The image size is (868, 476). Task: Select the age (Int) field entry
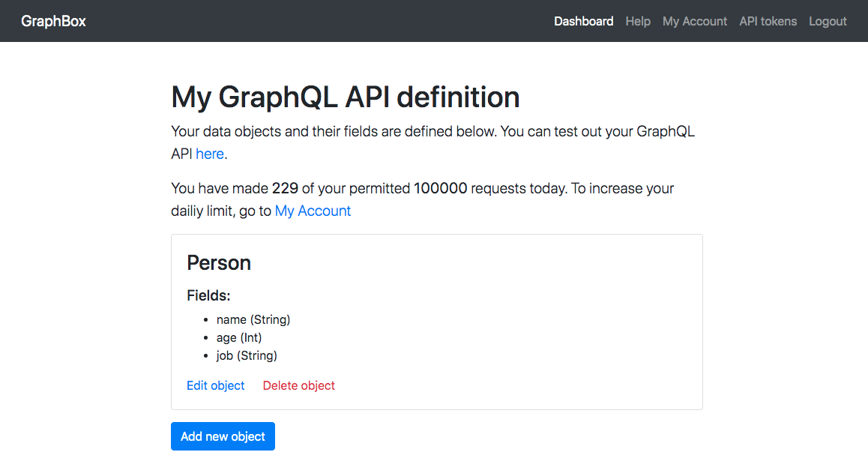[x=238, y=337]
